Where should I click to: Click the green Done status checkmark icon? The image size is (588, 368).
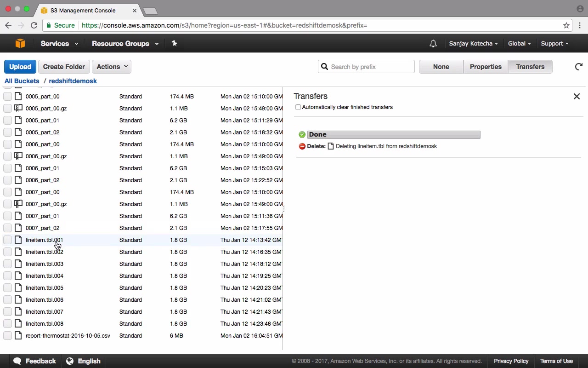tap(302, 134)
